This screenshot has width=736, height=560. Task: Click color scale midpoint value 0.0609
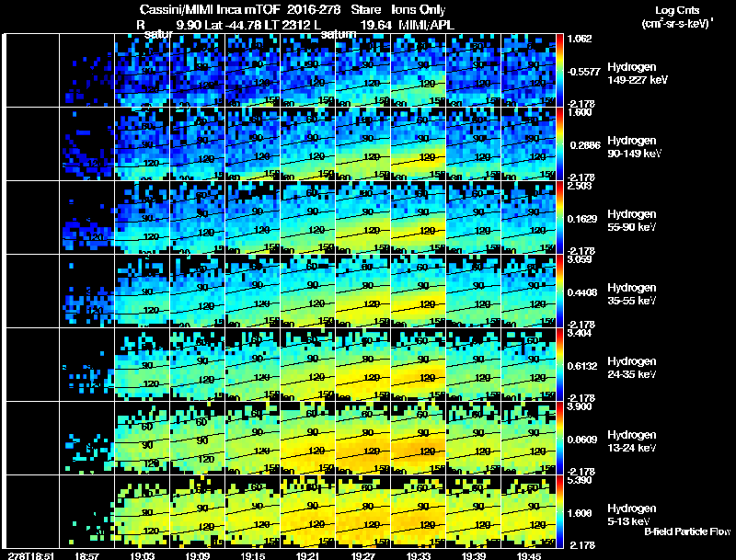[582, 440]
